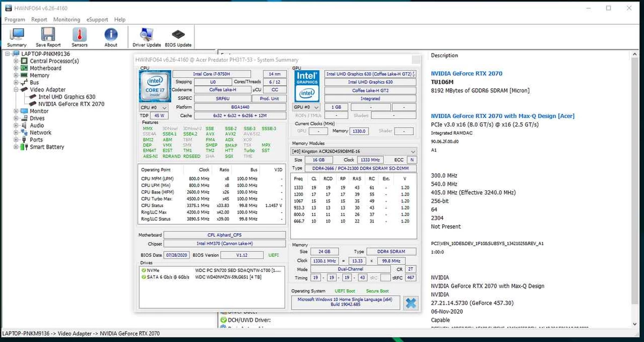Expand the Drives tree node
The image size is (644, 342).
[16, 118]
